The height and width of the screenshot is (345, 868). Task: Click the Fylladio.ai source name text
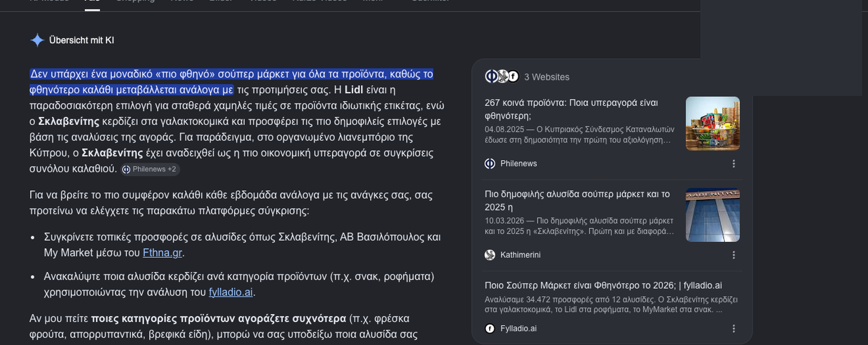[x=518, y=328]
